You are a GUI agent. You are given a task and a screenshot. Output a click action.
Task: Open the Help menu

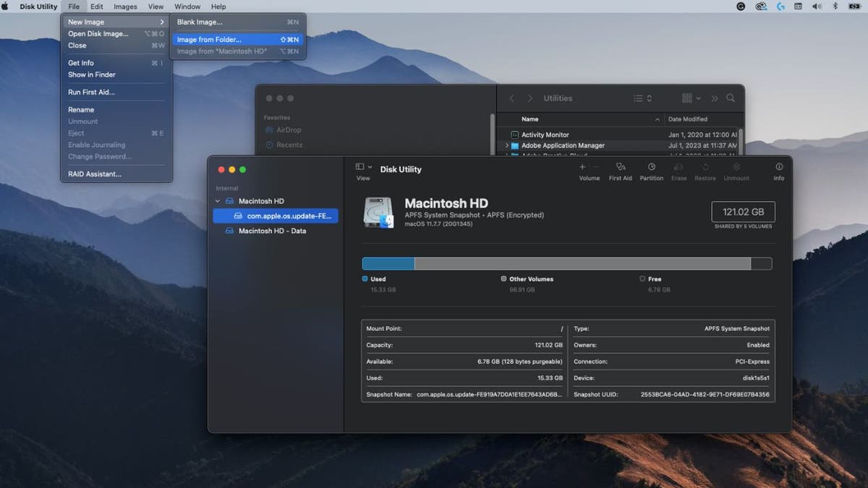pos(218,7)
